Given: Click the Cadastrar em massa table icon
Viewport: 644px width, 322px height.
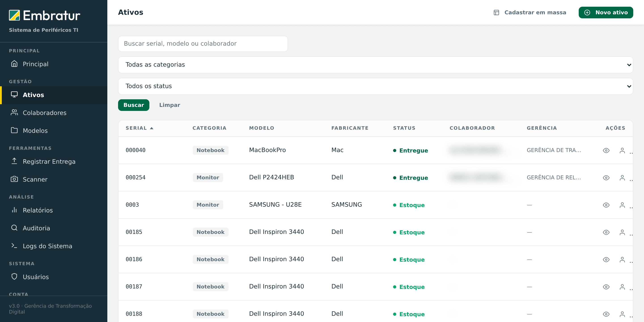Looking at the screenshot, I should [x=496, y=13].
